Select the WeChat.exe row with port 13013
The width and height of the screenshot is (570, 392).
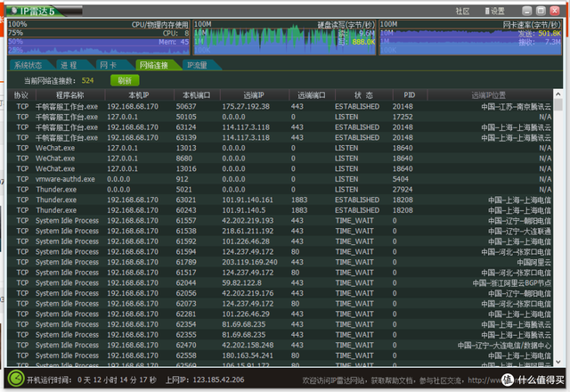pos(280,148)
